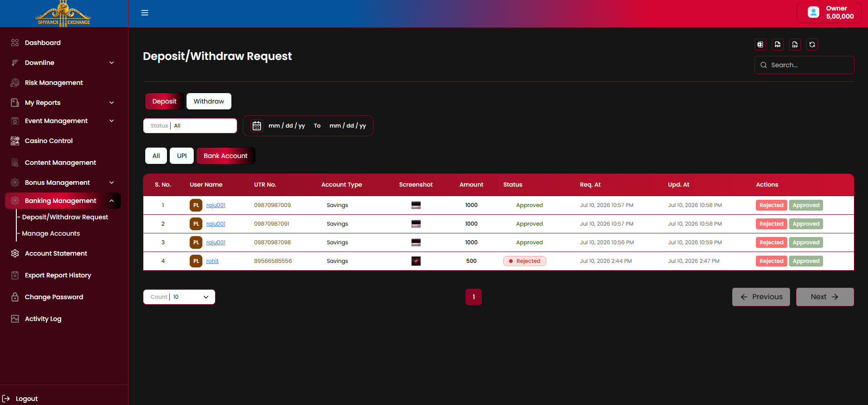Open the Owner profile avatar
This screenshot has height=405, width=868.
814,12
